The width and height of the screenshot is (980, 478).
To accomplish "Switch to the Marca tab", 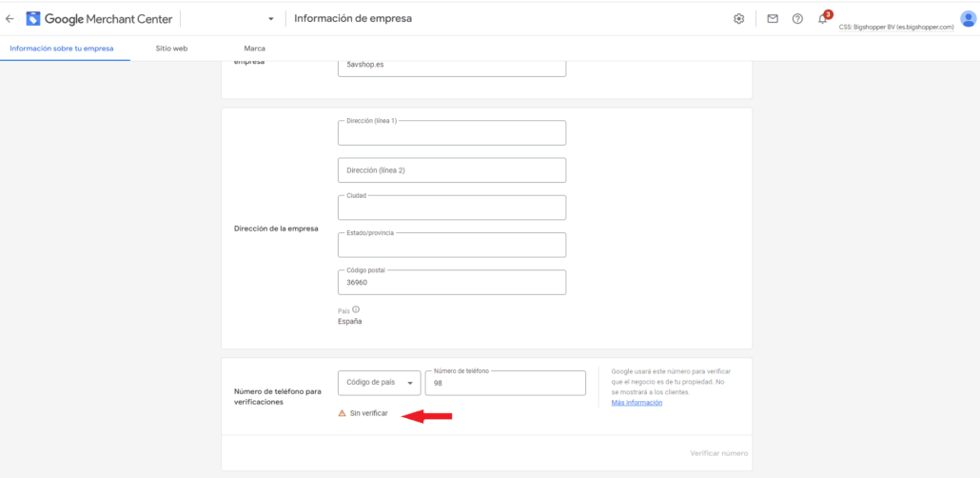I will pyautogui.click(x=254, y=48).
